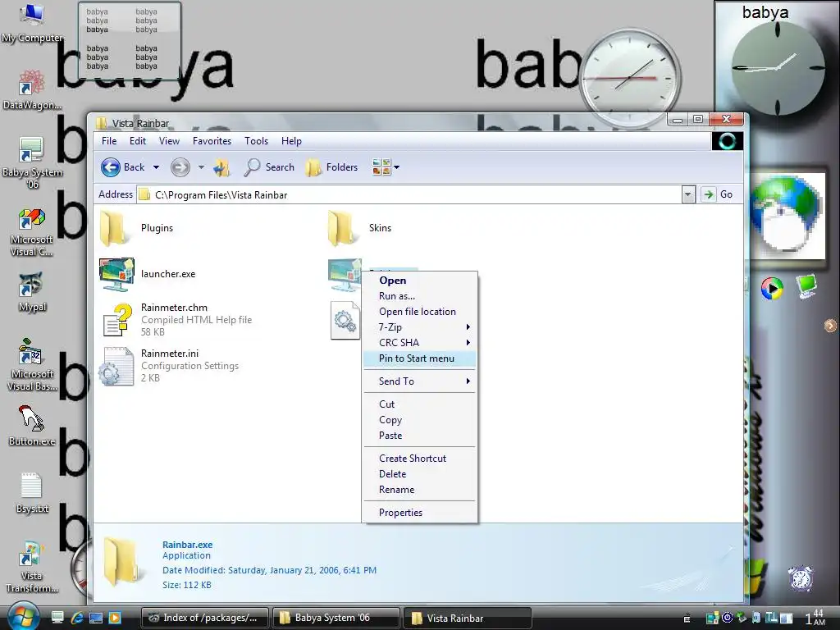
Task: Expand the Address bar dropdown
Action: pos(688,194)
